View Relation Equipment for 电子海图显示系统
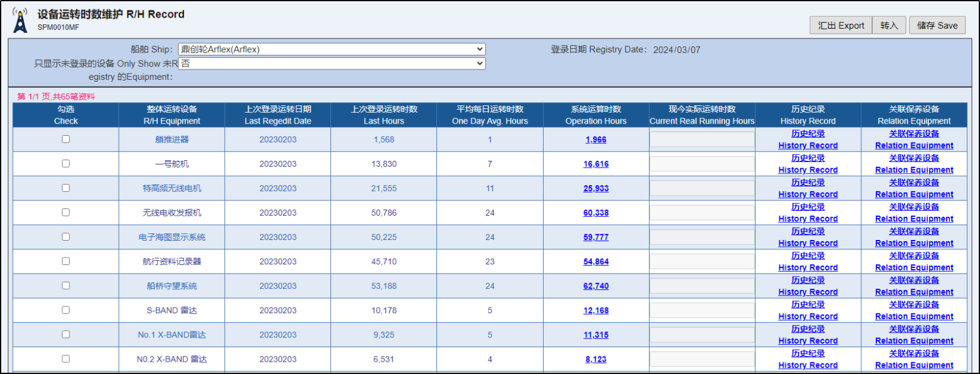980x374 pixels. click(x=914, y=237)
